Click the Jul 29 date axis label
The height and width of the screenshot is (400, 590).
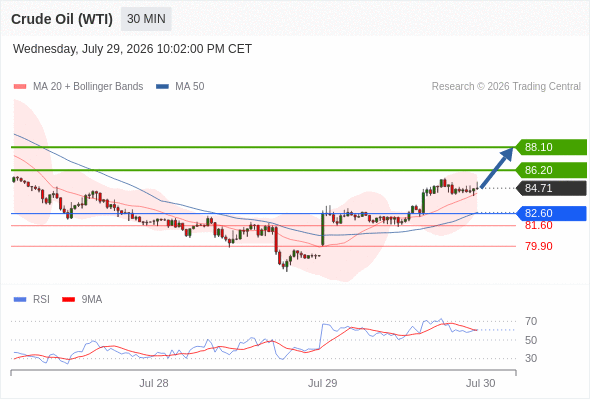coord(322,383)
